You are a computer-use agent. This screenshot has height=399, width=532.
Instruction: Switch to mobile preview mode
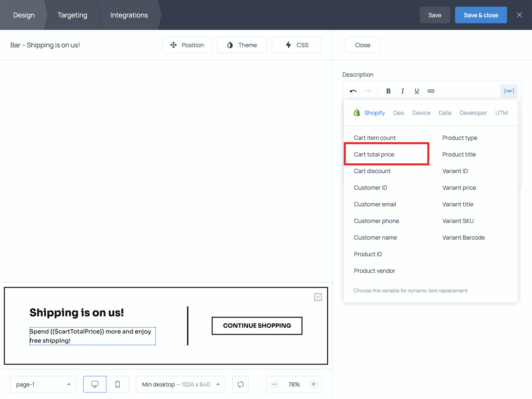(118, 384)
